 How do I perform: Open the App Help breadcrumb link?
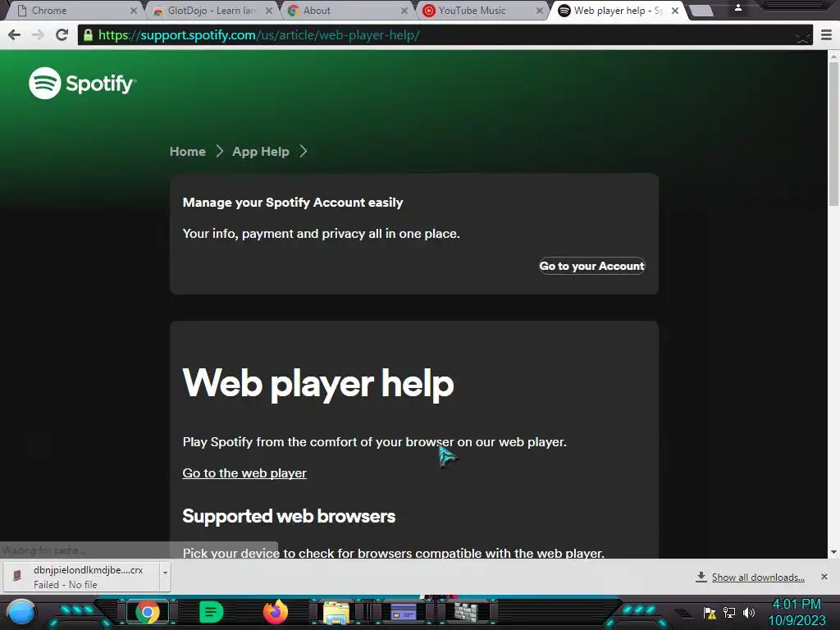click(260, 152)
